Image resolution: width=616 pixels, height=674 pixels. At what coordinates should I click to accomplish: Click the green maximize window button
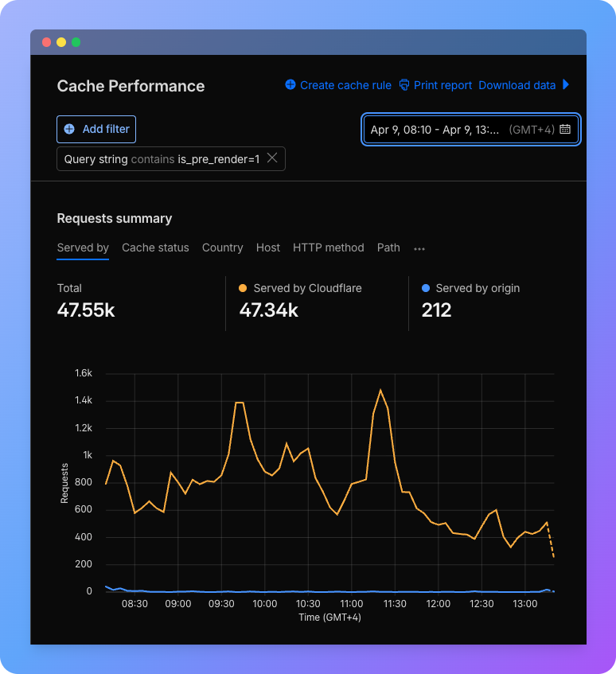tap(76, 42)
